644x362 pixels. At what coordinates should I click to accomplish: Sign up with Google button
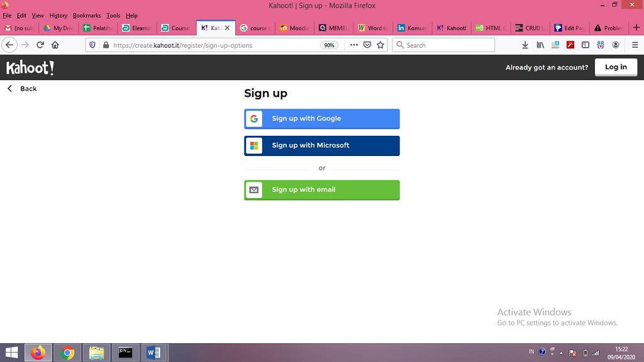click(x=321, y=119)
